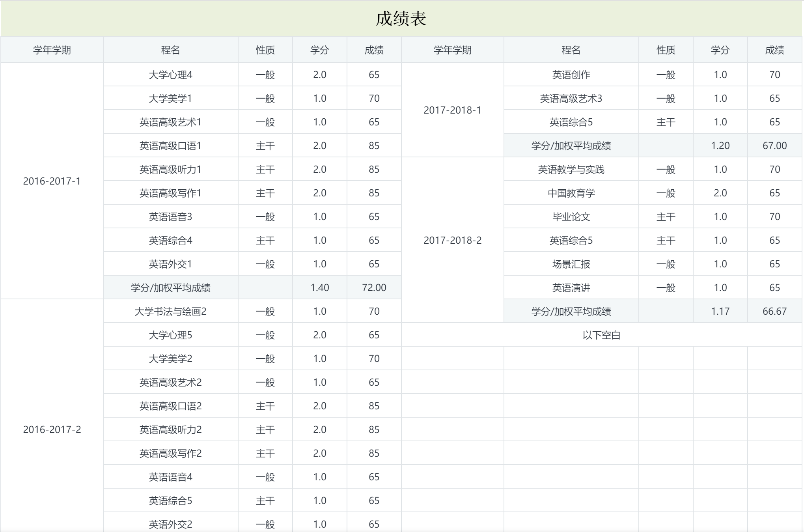
Task: Click the 72.00 weighted average score
Action: coord(374,287)
